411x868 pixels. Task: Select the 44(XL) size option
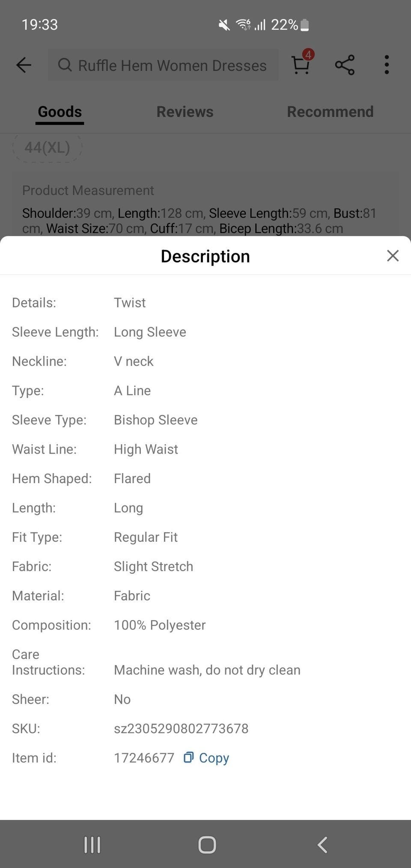point(47,147)
